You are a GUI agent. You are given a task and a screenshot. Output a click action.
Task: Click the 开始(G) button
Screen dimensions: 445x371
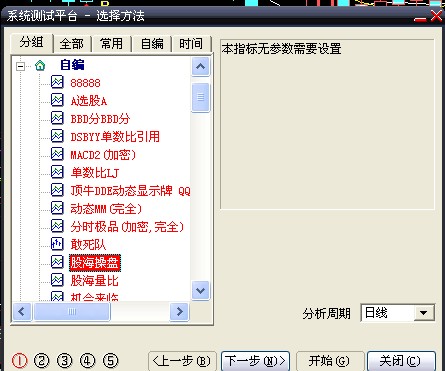[329, 361]
